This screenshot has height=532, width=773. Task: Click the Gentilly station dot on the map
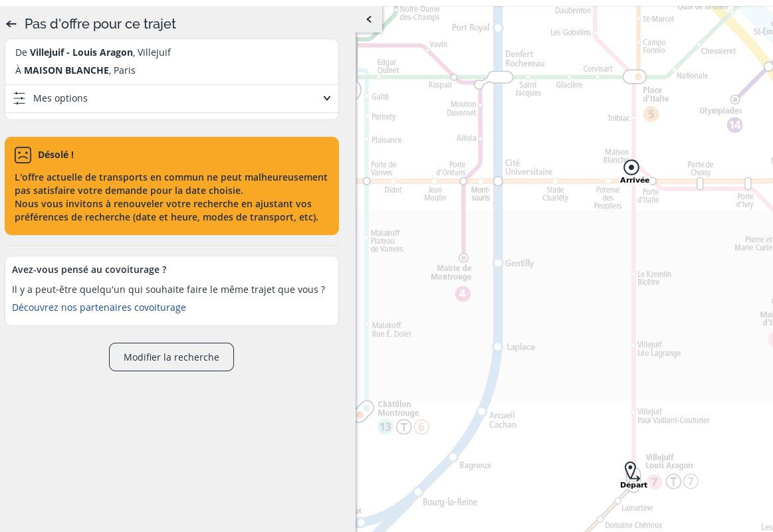coord(498,264)
